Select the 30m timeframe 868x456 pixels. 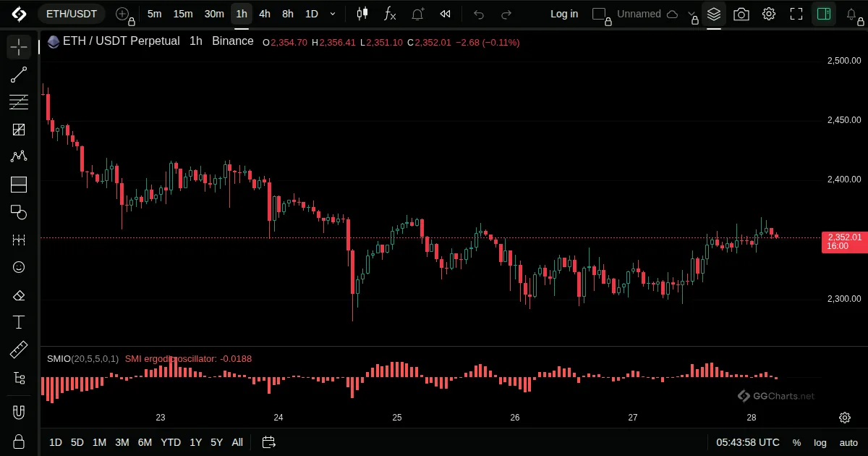[214, 14]
